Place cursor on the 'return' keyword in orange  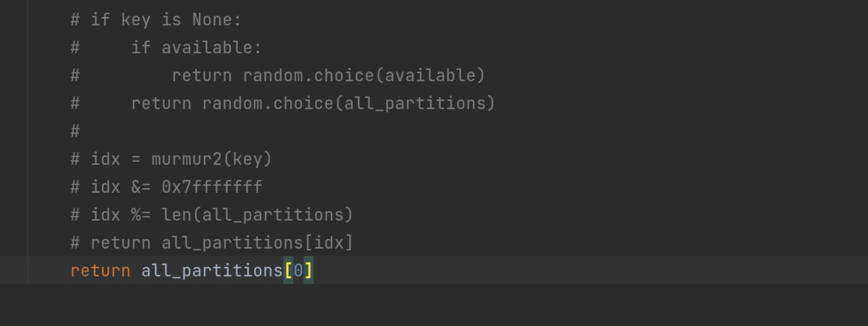point(100,270)
